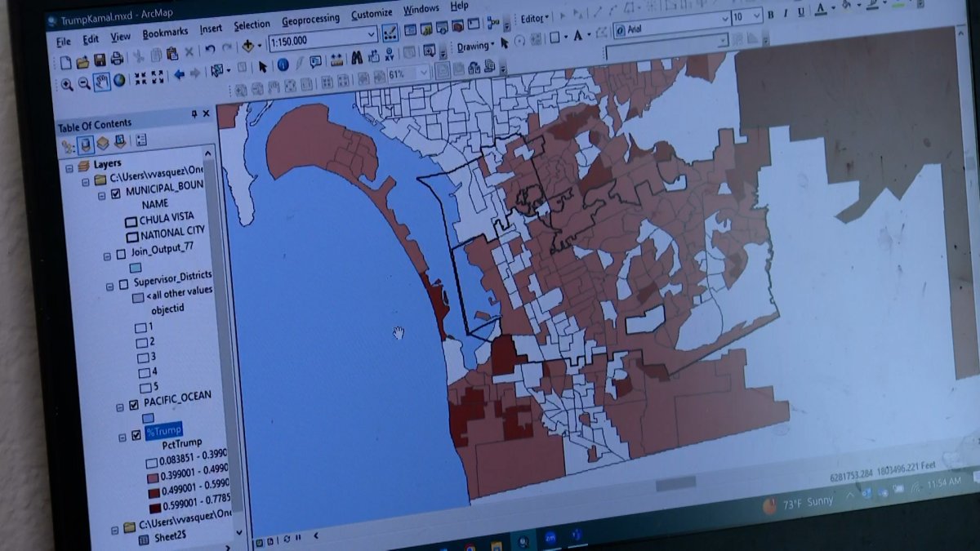Click Fixed Zoom Out arrows

point(158,77)
